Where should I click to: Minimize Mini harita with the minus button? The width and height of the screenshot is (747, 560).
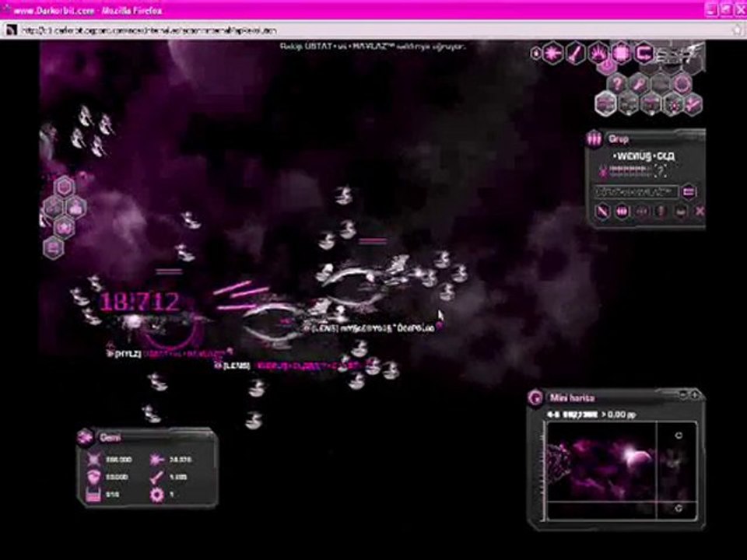pyautogui.click(x=684, y=395)
